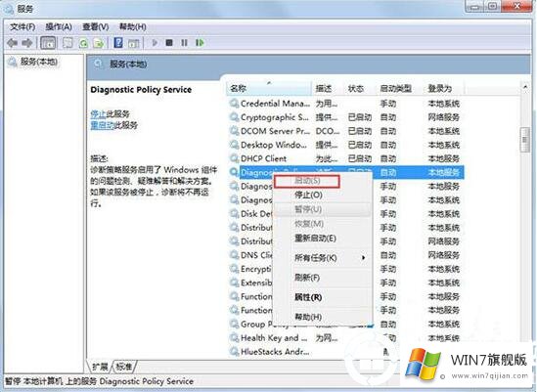537x392 pixels.
Task: Click the 服务(本地) header of the details pane
Action: pos(128,64)
